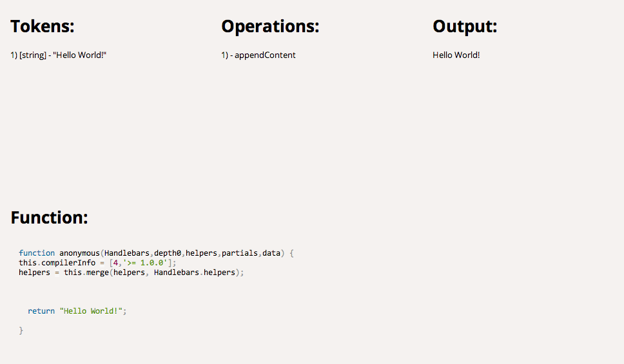Click the partials parameter in code
The height and width of the screenshot is (364, 624).
pyautogui.click(x=240, y=253)
